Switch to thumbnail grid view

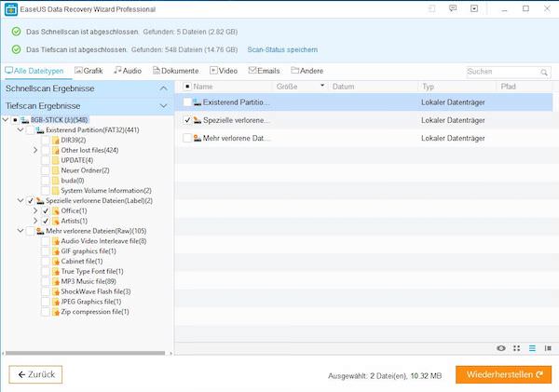(516, 348)
